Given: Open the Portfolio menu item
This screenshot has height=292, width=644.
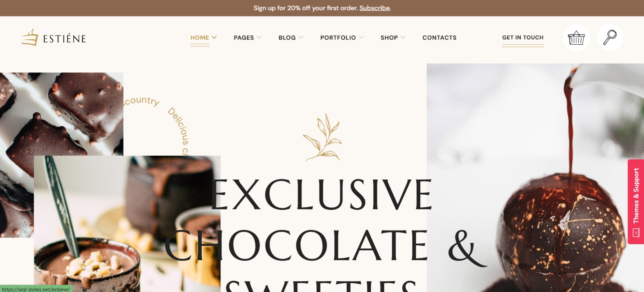Looking at the screenshot, I should (338, 37).
